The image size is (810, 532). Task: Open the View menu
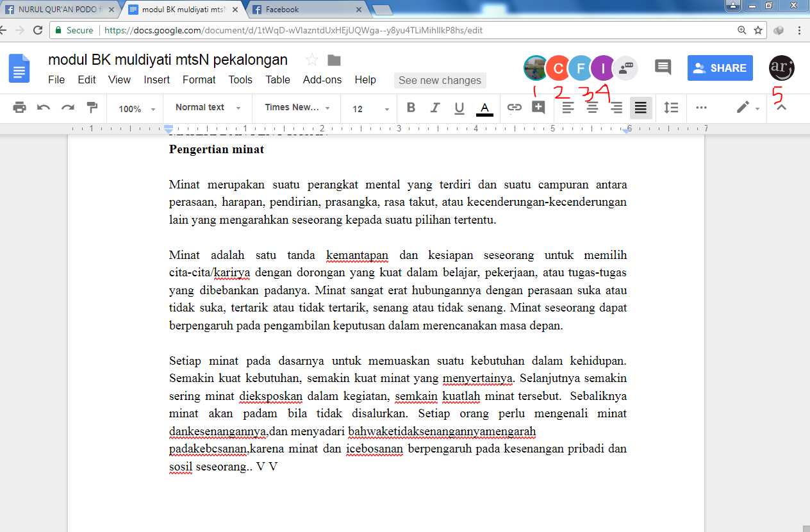point(119,80)
